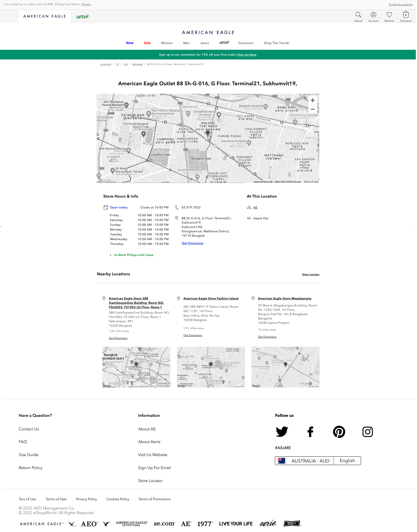The height and width of the screenshot is (532, 417).
Task: Click the FAQ footer link
Action: point(23,442)
